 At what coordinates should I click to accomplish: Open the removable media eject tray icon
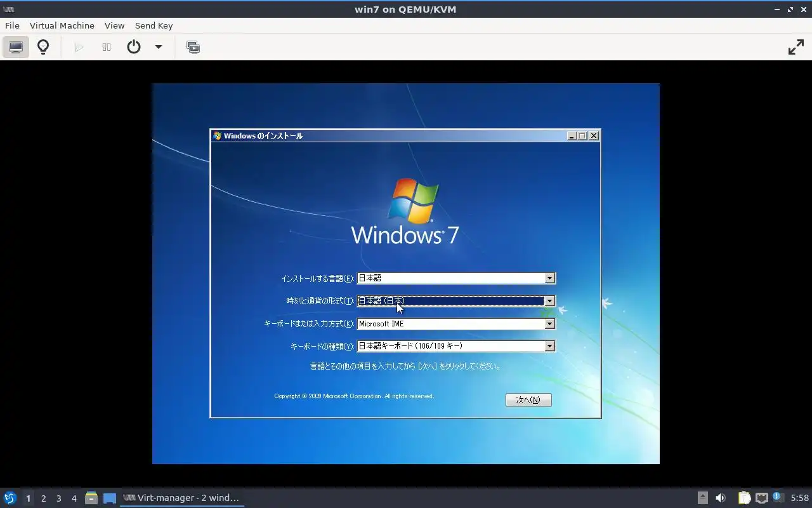click(x=703, y=498)
